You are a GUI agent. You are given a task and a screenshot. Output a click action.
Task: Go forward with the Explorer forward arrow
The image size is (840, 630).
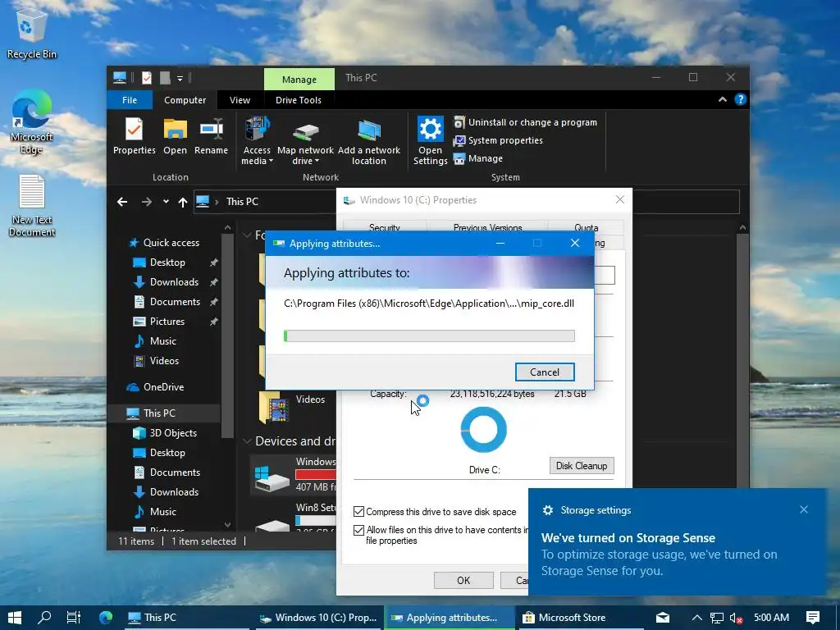pos(146,202)
